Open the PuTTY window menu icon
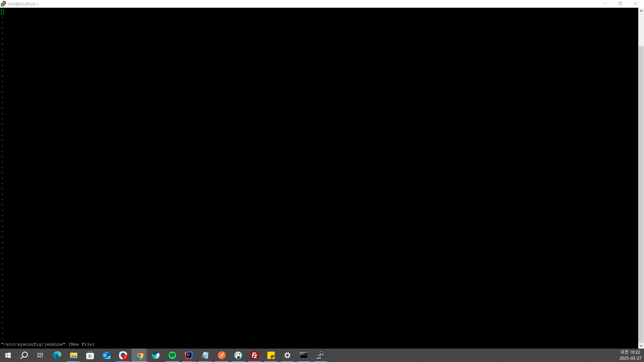Image resolution: width=644 pixels, height=362 pixels. click(3, 4)
